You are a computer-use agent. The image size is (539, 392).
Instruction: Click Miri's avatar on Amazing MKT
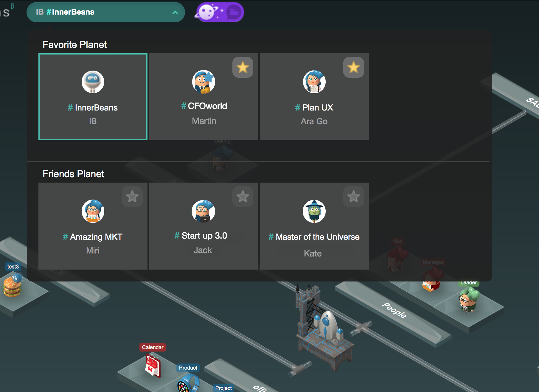coord(93,211)
